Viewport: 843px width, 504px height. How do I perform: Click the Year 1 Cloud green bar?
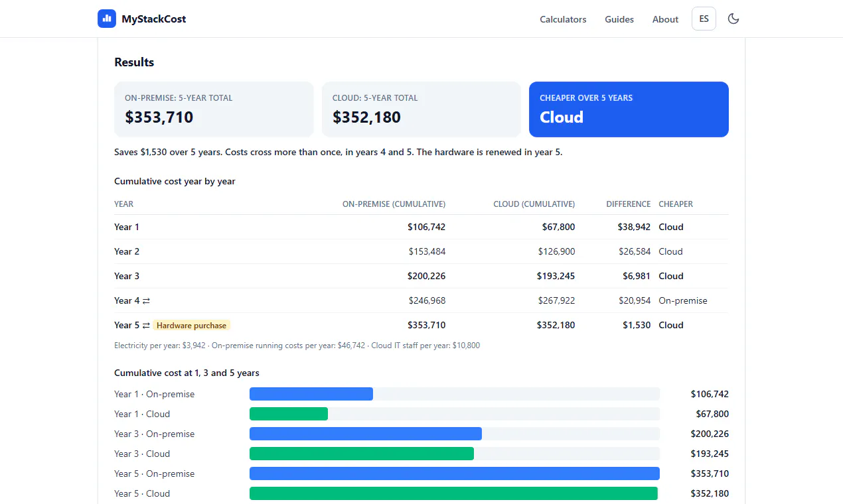tap(289, 414)
